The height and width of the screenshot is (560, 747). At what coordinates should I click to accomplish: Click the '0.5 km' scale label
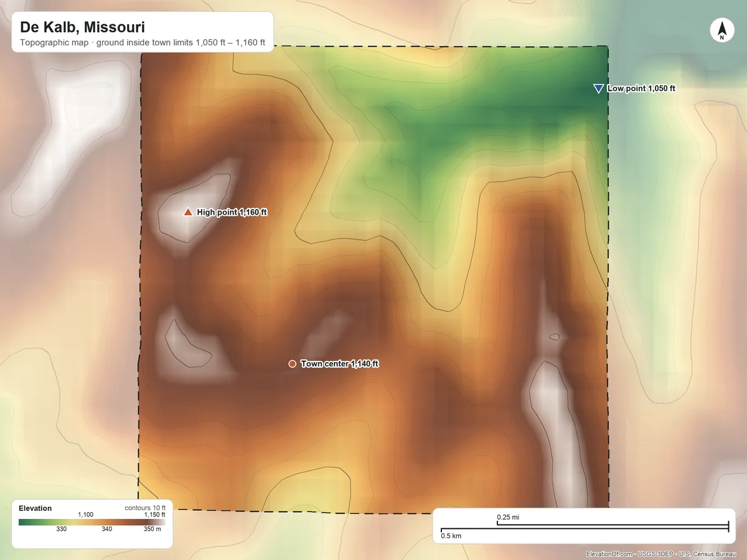pos(451,536)
